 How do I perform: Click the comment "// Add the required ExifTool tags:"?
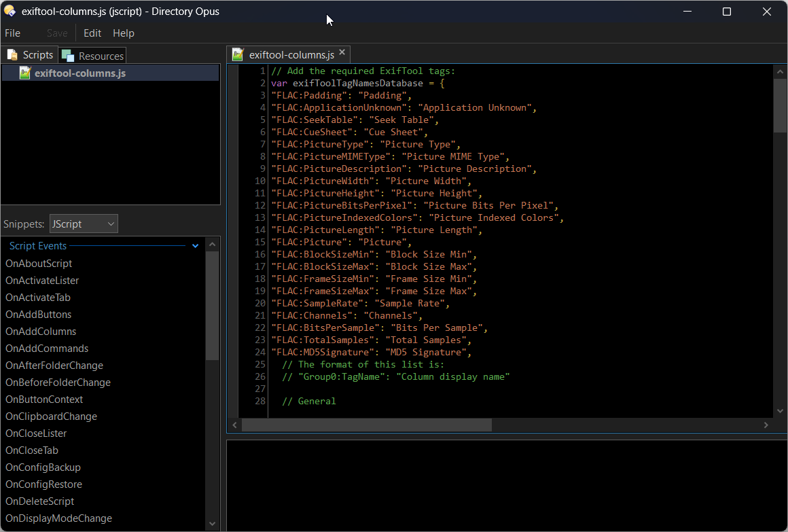(x=363, y=71)
